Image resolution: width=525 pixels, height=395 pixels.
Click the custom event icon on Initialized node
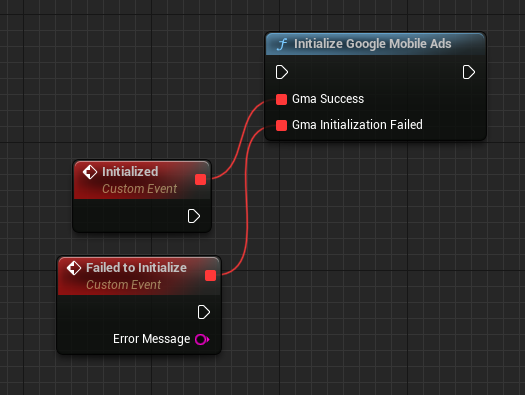(x=90, y=172)
